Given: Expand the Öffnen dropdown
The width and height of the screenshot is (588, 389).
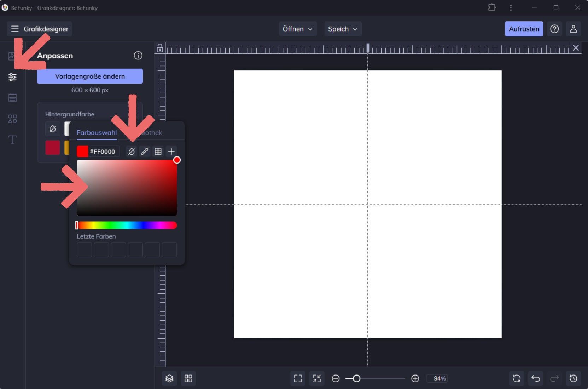Looking at the screenshot, I should pos(298,29).
